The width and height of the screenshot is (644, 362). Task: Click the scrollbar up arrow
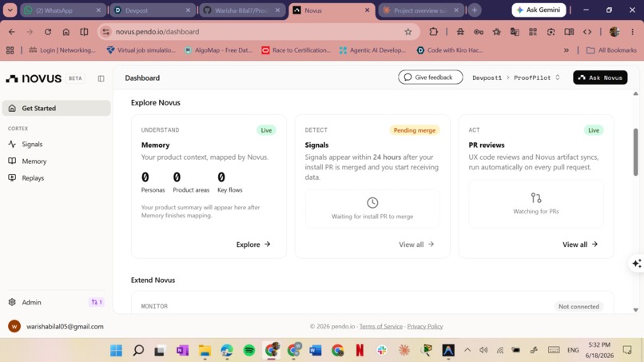(x=635, y=93)
